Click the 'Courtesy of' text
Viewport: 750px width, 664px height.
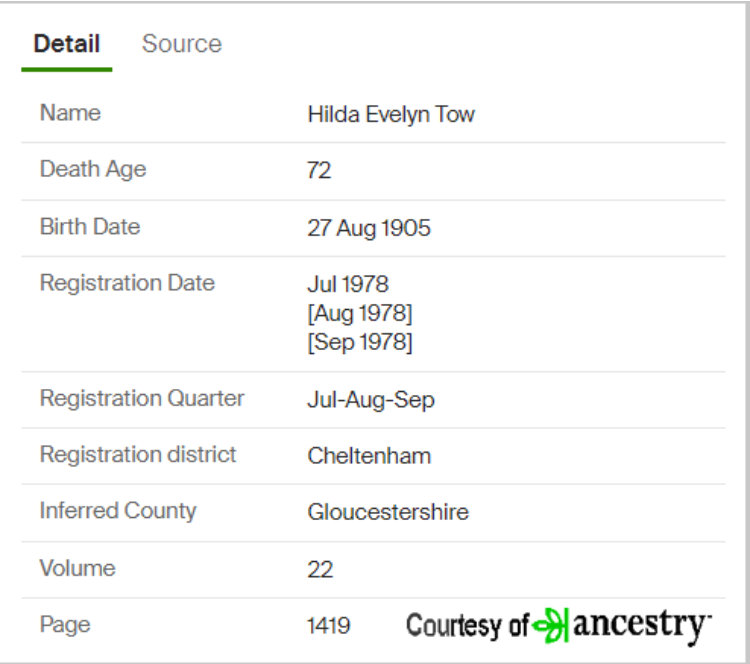click(x=466, y=627)
